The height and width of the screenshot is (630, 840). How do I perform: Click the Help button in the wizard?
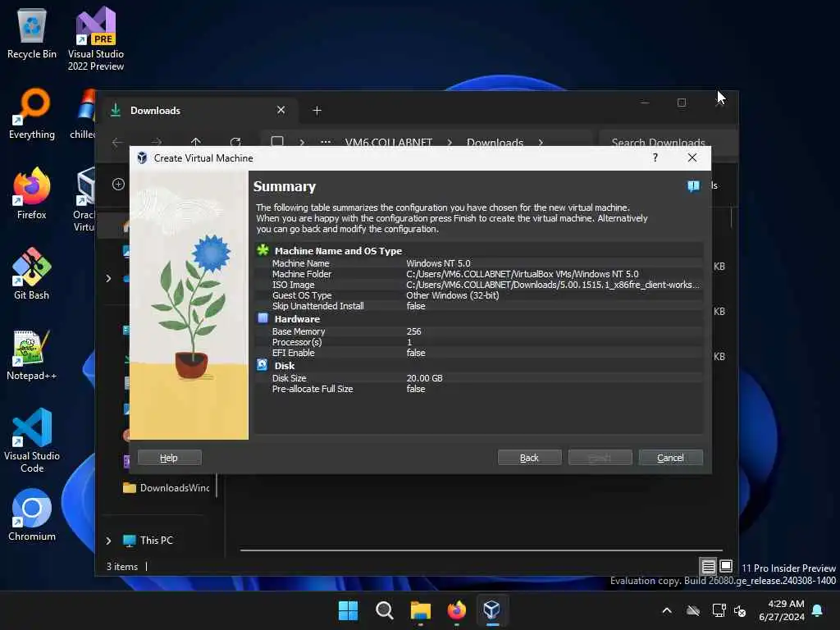[169, 458]
